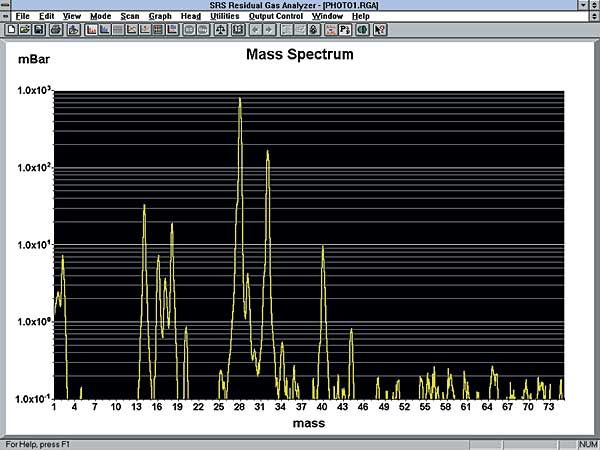Screen dimensions: 600x450
Task: Open the File menu
Action: (23, 17)
